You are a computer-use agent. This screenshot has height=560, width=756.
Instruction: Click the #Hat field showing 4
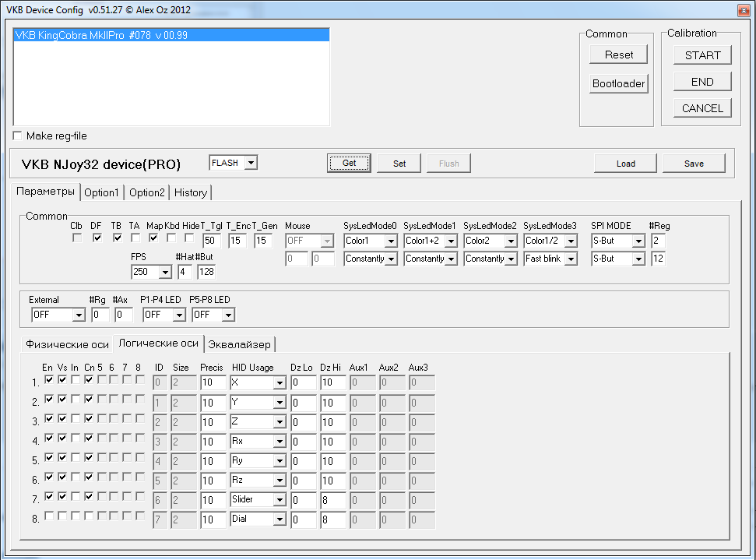185,272
